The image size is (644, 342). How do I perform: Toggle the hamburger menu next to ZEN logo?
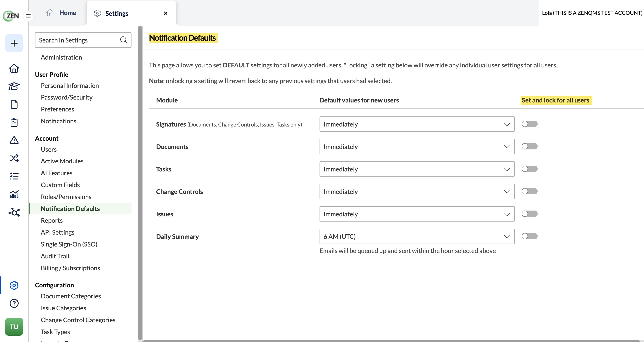[28, 16]
